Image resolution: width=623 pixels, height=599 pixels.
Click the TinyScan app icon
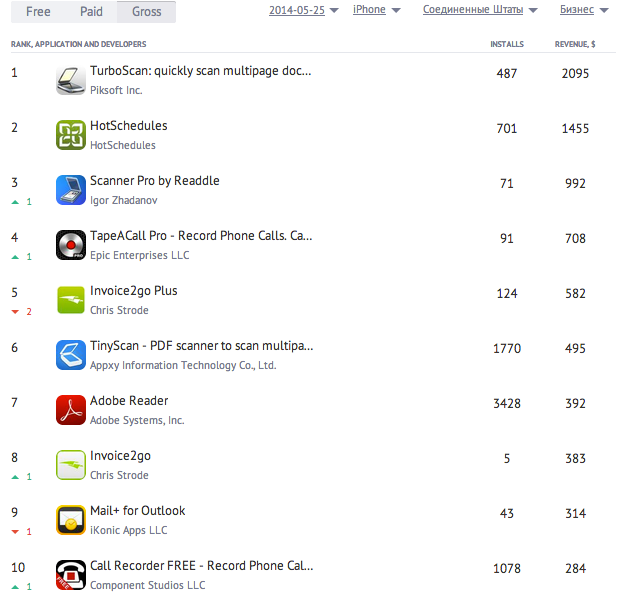72,355
